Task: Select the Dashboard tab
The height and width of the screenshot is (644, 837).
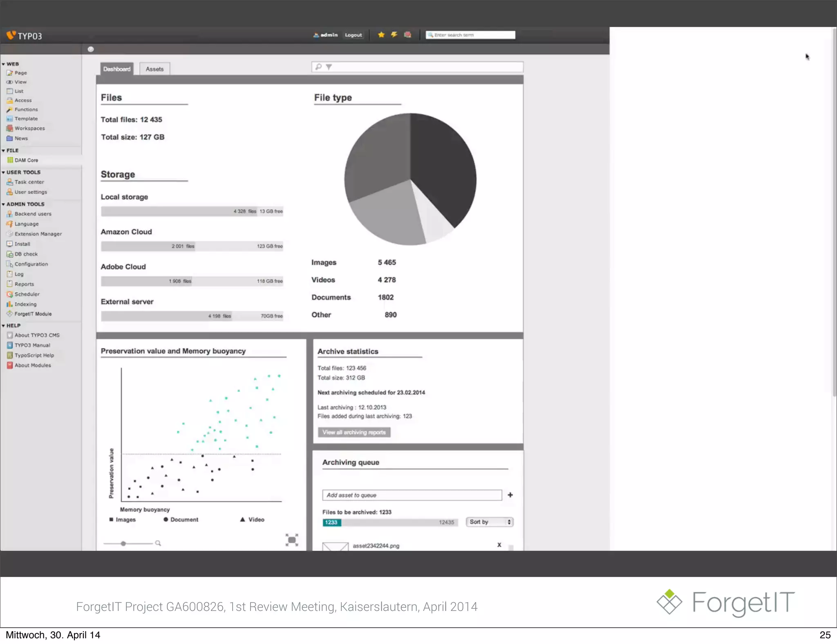Action: pyautogui.click(x=117, y=69)
